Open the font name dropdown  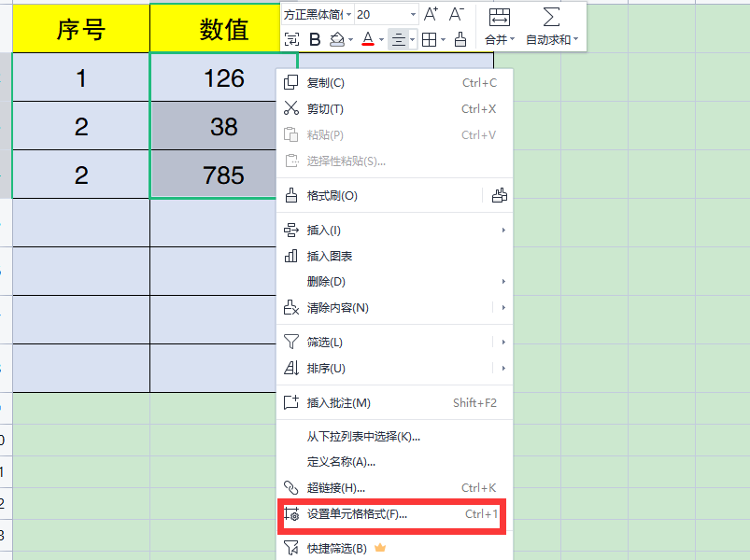click(x=349, y=15)
